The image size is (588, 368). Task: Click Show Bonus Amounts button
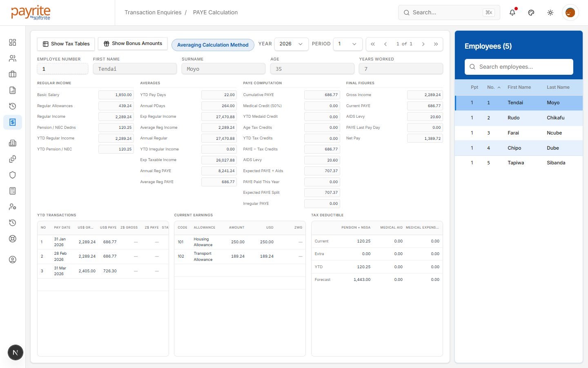pyautogui.click(x=133, y=43)
